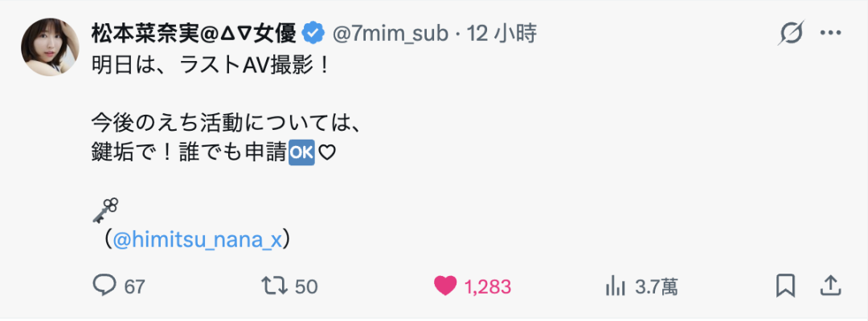Click the key emoji in the post
Viewport: 868px width, 321px height.
pos(105,209)
